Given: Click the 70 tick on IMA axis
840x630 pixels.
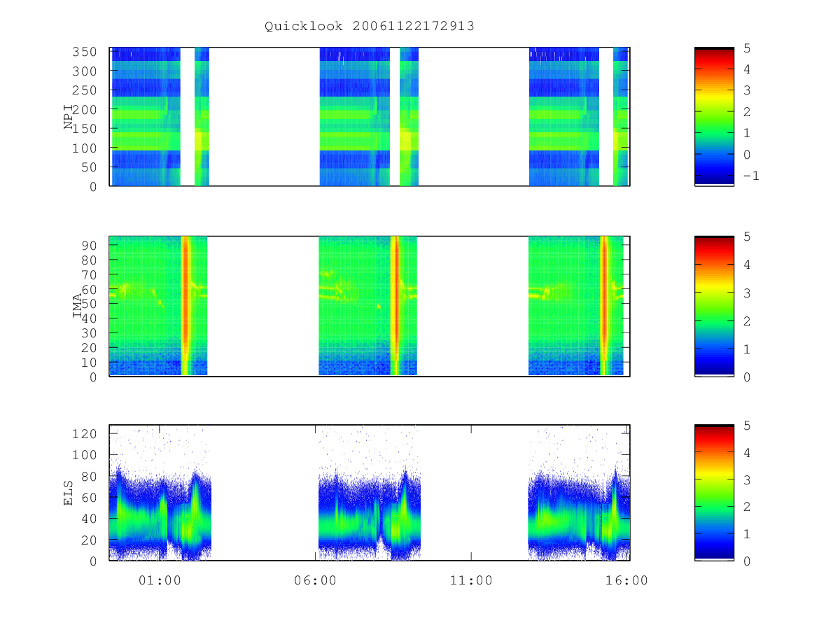Looking at the screenshot, I should click(x=90, y=274).
